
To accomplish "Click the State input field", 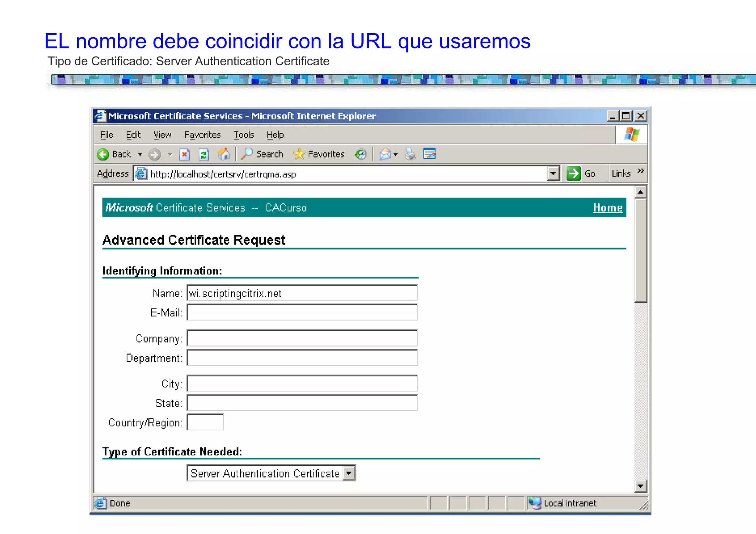I will (x=302, y=403).
